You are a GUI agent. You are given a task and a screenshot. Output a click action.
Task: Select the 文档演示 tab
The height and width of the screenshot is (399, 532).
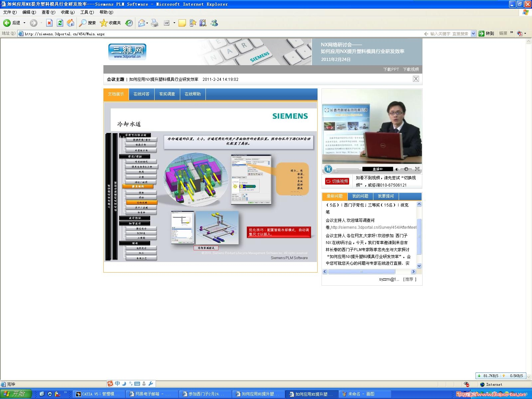pyautogui.click(x=116, y=94)
